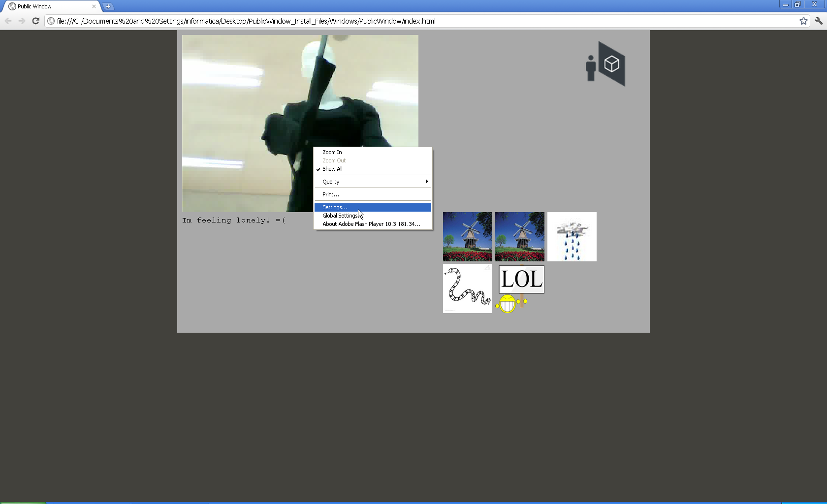The width and height of the screenshot is (827, 504).
Task: Select the rain cloud thumbnail
Action: [x=572, y=237]
